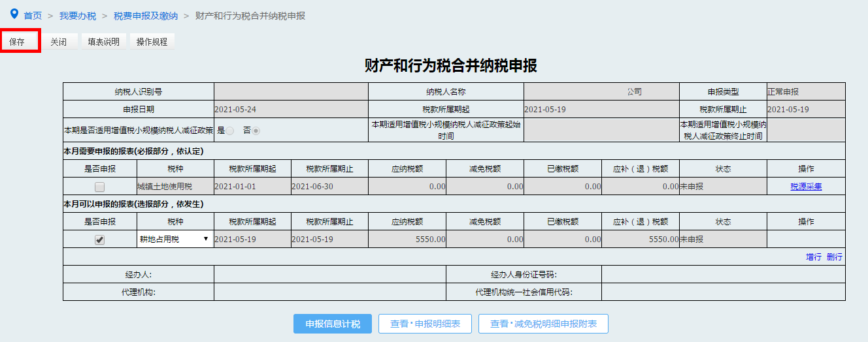Click 增行 to add a row
This screenshot has width=868, height=342.
814,257
